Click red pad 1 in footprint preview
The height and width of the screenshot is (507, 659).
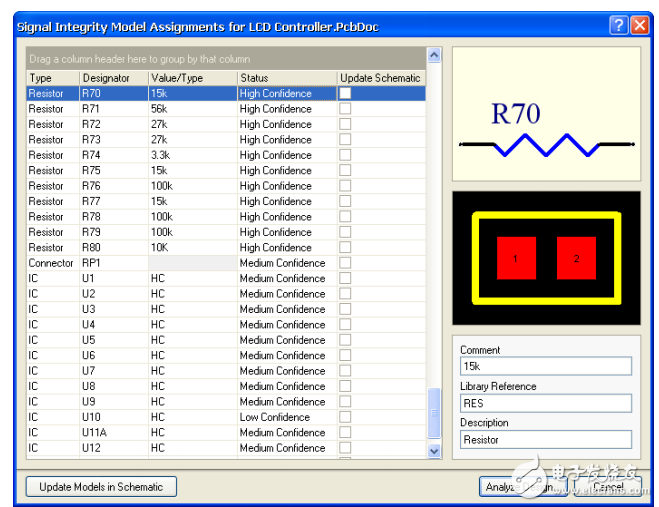pos(516,258)
